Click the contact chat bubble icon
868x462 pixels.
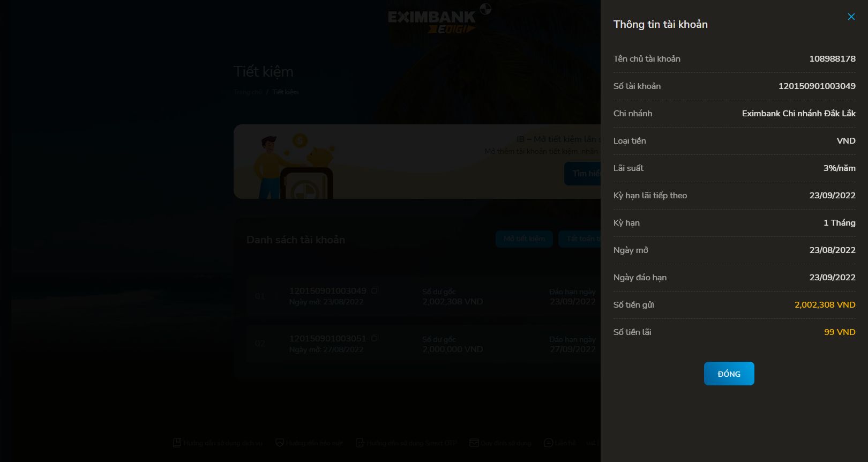[548, 443]
